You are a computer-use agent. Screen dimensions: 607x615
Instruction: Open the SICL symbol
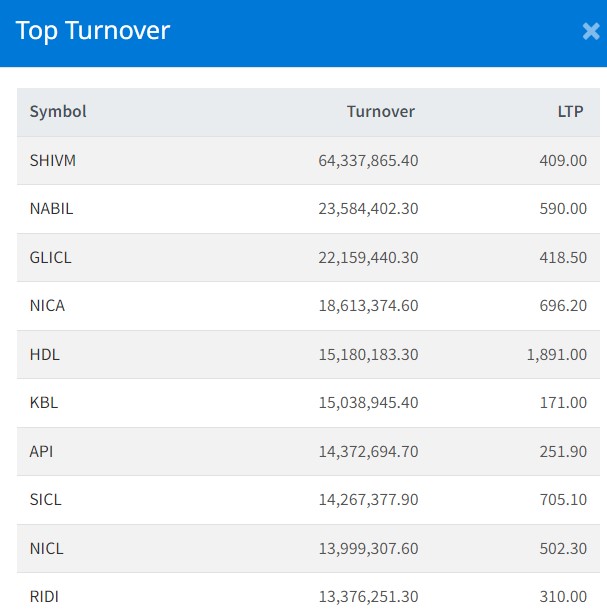point(46,500)
